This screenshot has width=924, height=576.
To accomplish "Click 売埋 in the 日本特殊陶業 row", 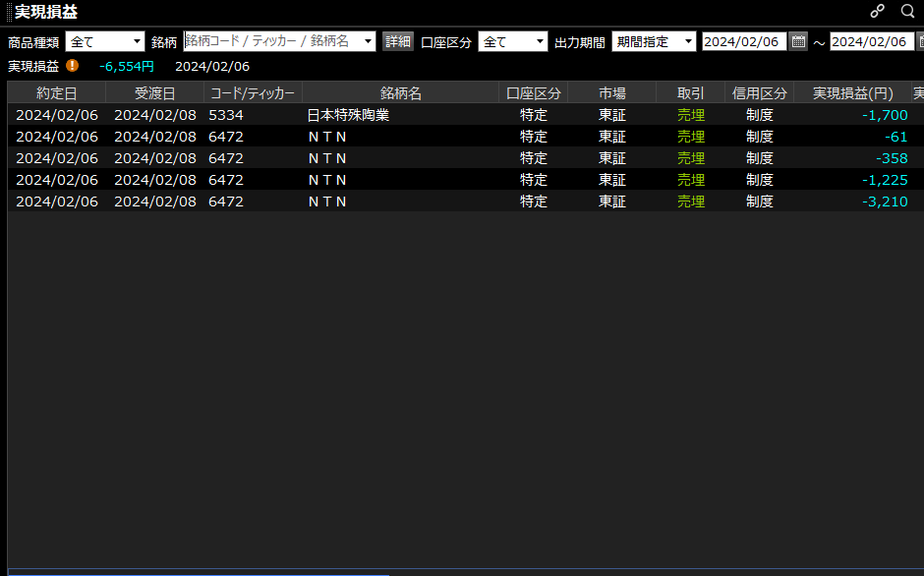I will pos(691,115).
